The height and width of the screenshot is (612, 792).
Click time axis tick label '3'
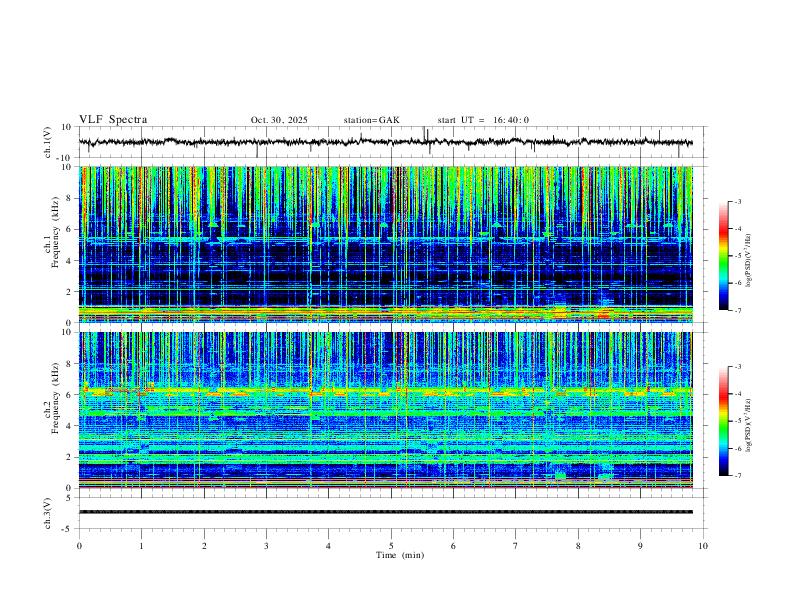click(x=266, y=546)
